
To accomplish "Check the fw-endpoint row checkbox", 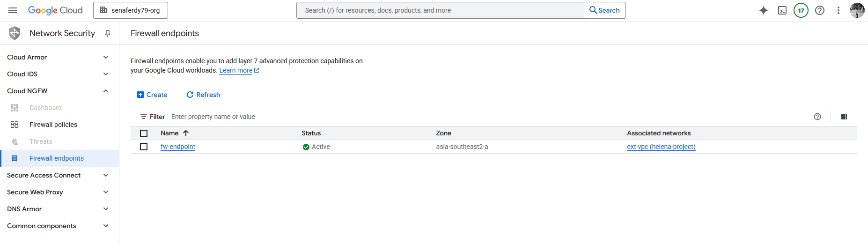I will point(144,147).
